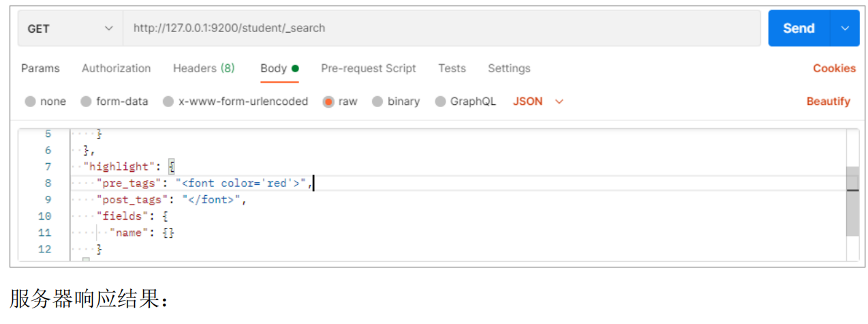Open the Pre-request Script tab
The width and height of the screenshot is (868, 324).
368,68
